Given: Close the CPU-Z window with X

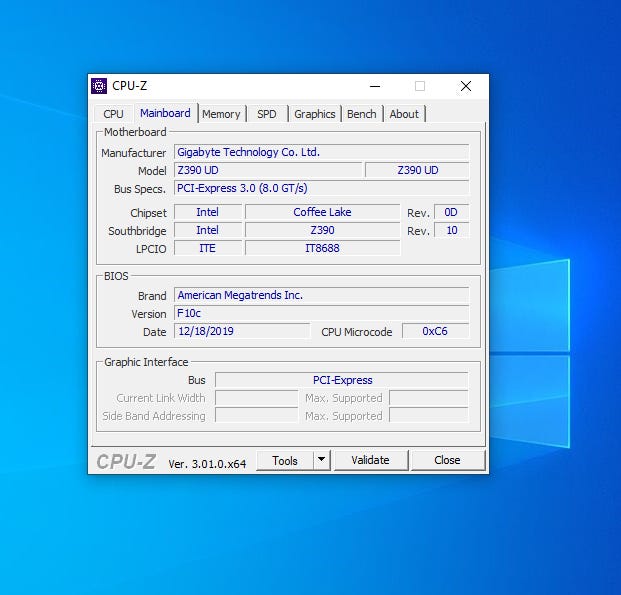Looking at the screenshot, I should (x=466, y=86).
